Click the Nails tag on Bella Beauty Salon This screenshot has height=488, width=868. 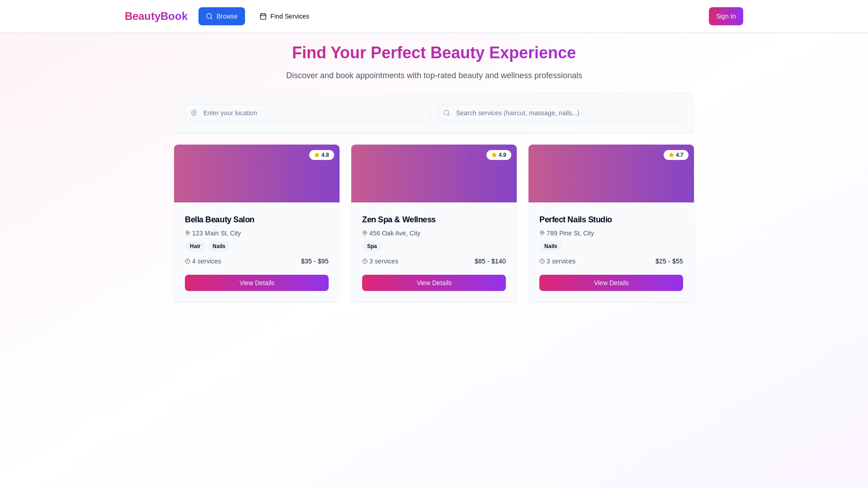click(219, 246)
